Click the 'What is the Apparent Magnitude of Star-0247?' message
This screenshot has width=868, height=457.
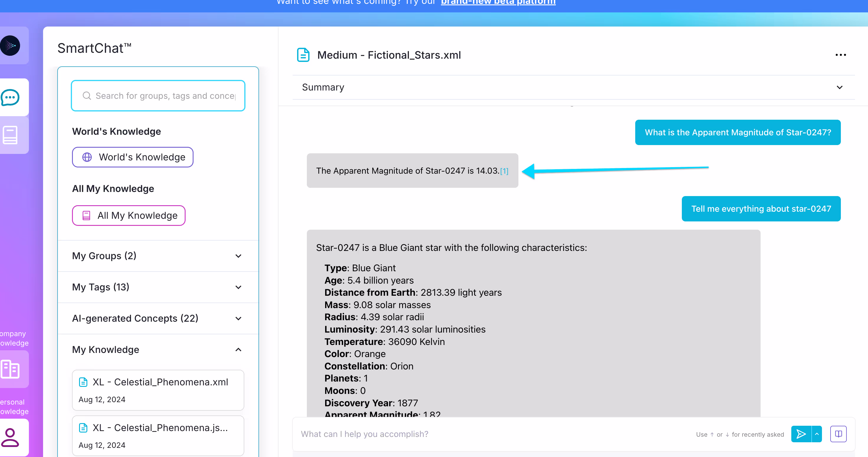pyautogui.click(x=738, y=132)
